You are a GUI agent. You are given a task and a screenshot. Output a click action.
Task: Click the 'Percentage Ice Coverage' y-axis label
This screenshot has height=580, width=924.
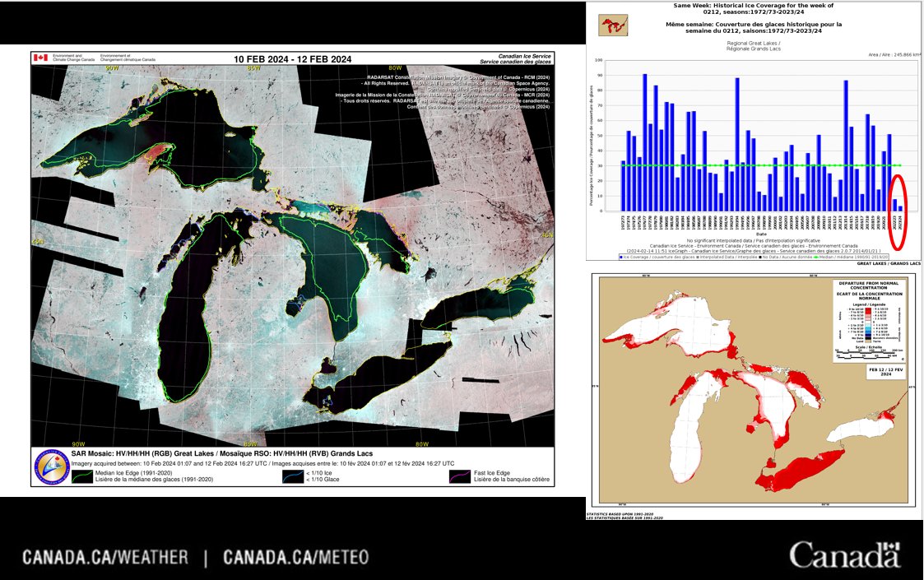(591, 146)
